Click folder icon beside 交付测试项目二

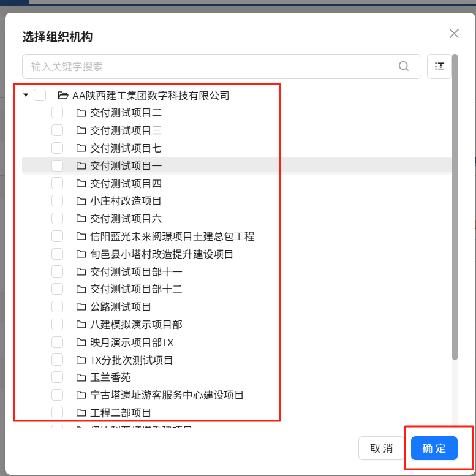click(81, 113)
